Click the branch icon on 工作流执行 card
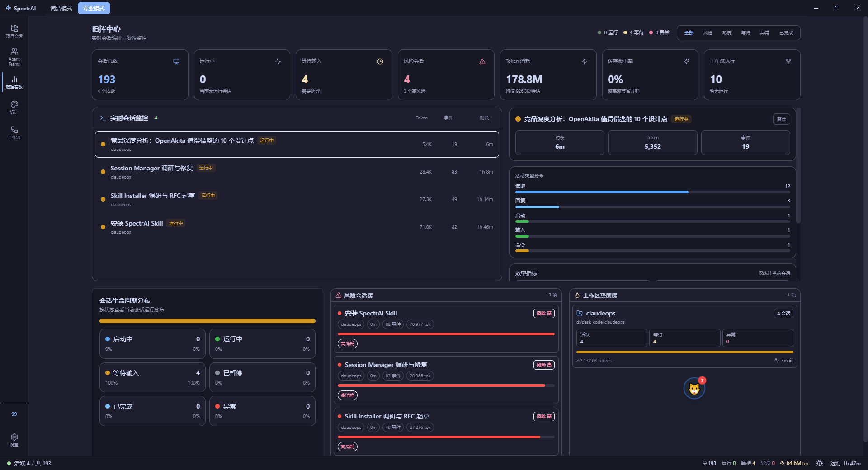 pos(788,61)
